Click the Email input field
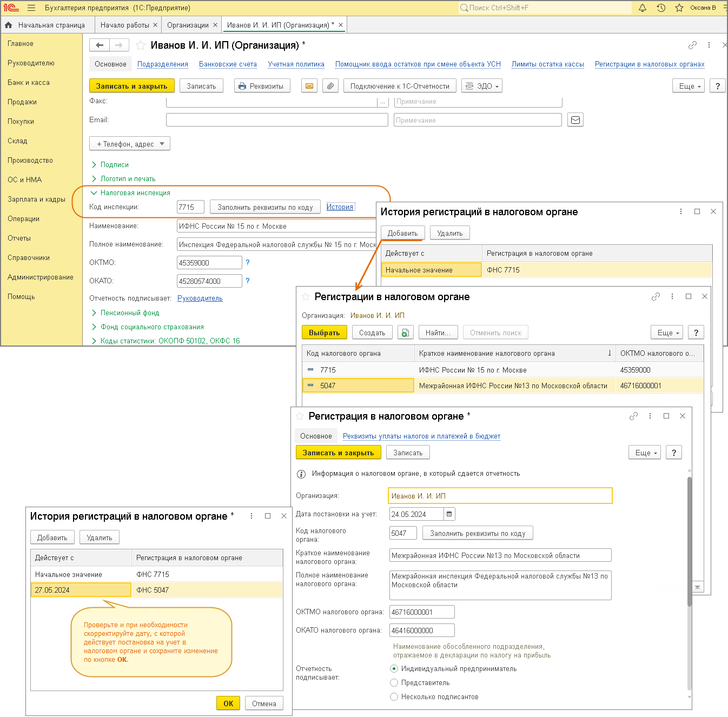Viewport: 728px width, 717px height. pos(277,120)
